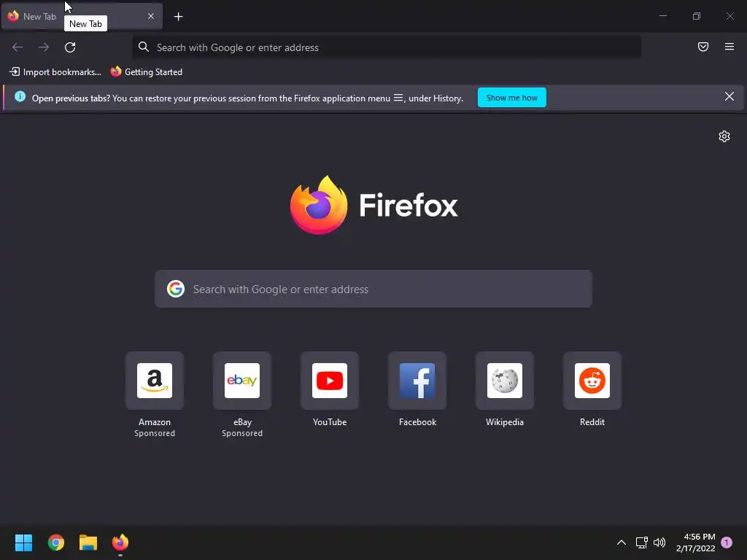747x560 pixels.
Task: Open the volume speaker icon in tray
Action: click(659, 542)
